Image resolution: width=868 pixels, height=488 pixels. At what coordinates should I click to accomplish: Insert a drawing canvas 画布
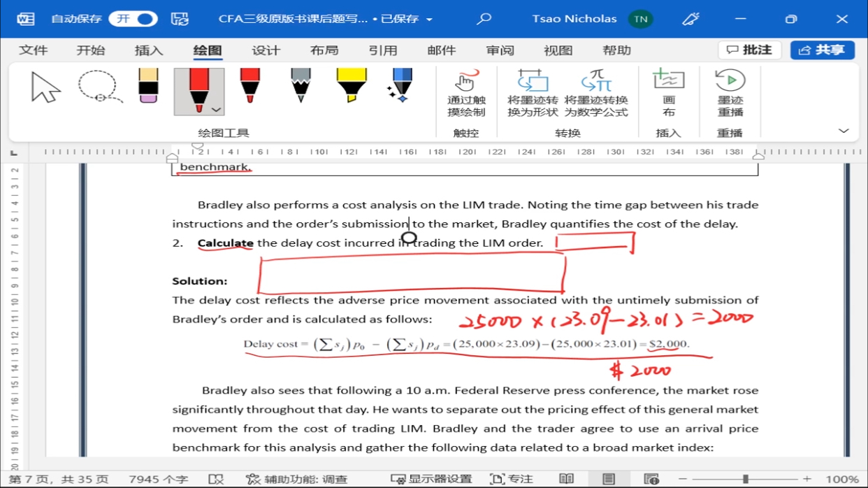(669, 93)
